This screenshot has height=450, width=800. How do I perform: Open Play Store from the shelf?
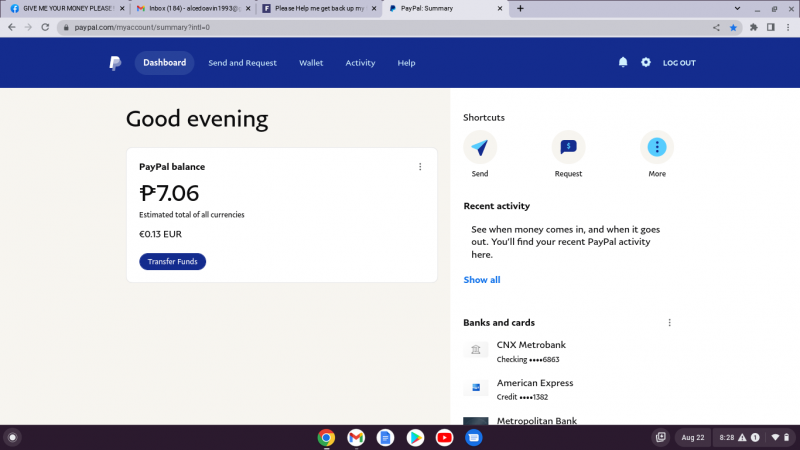415,437
